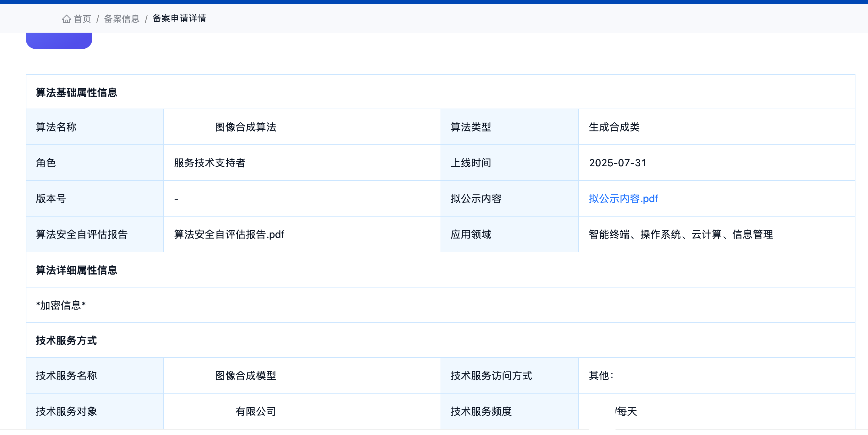Screen dimensions: 868x435
Task: Click the 算法基础属性信息 section header
Action: 77,92
